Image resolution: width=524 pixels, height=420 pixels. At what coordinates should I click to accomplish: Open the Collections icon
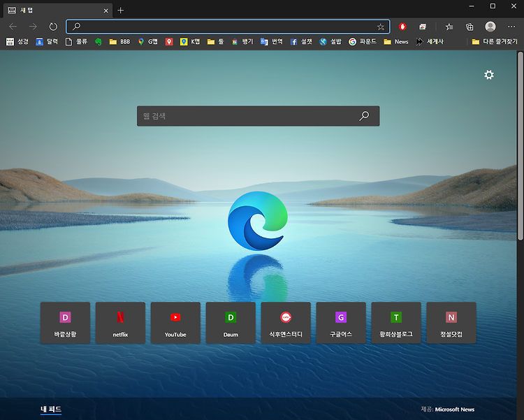click(470, 27)
